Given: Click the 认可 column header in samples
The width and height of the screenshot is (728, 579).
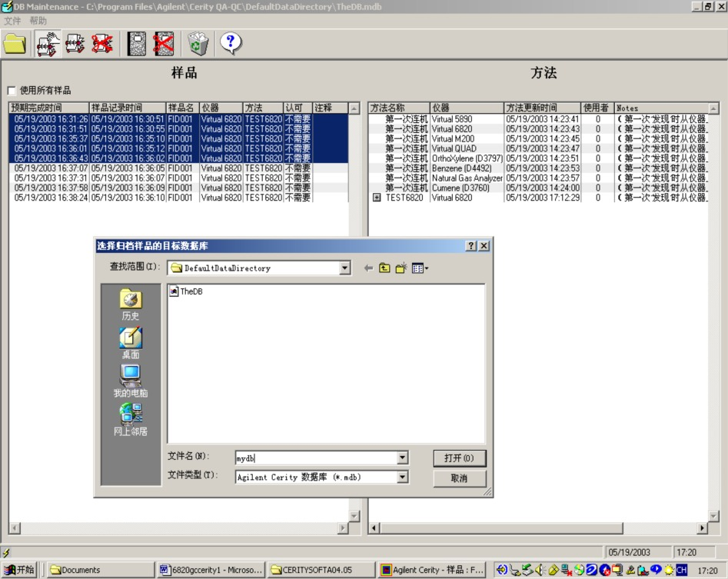Looking at the screenshot, I should coord(298,108).
